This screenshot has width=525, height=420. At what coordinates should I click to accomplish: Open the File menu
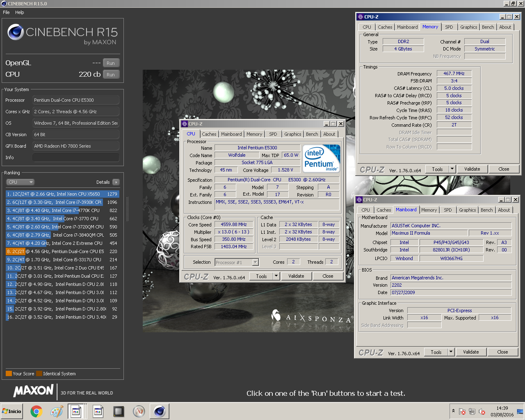click(6, 12)
